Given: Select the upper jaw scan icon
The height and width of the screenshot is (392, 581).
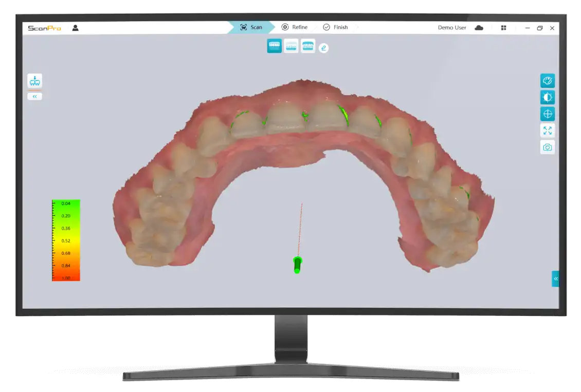Looking at the screenshot, I should pyautogui.click(x=274, y=46).
